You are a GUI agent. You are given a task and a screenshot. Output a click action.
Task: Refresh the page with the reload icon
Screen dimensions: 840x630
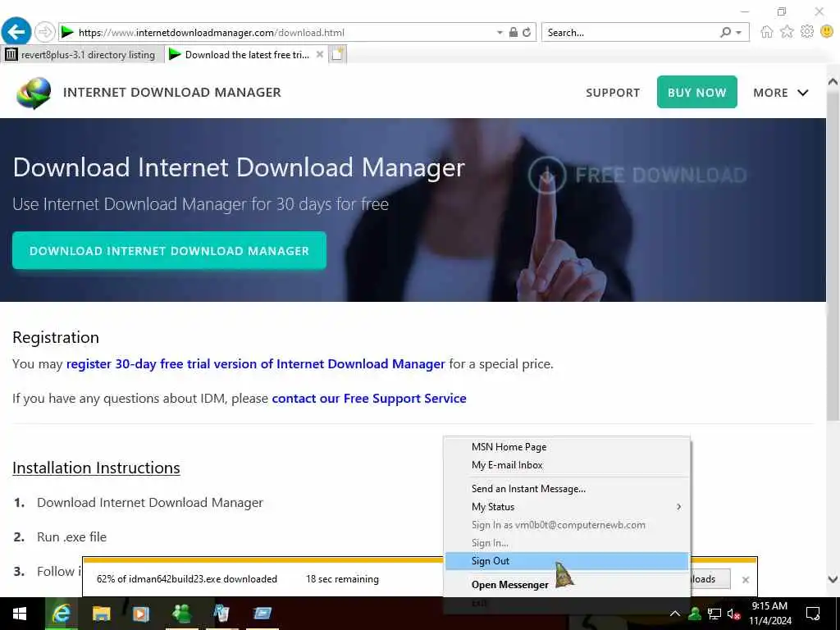[x=527, y=32]
